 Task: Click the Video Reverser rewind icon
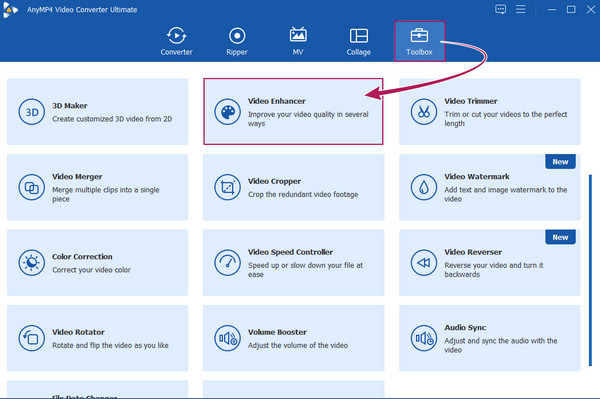coord(424,263)
